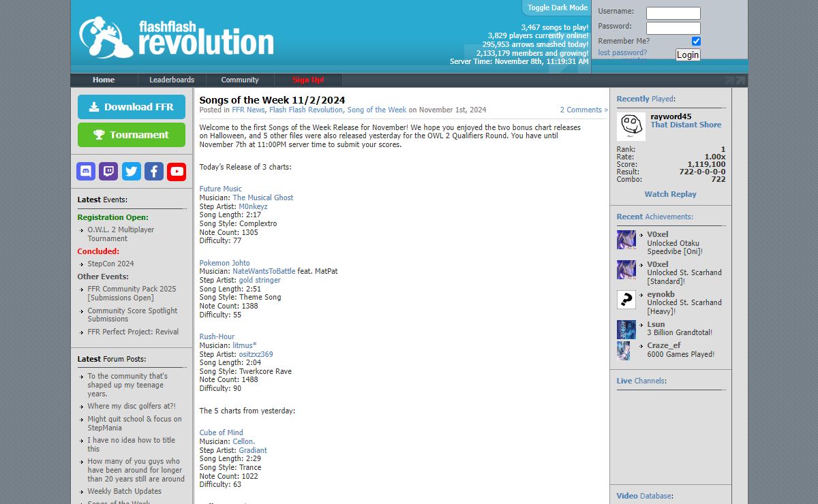Screen dimensions: 818x504
Task: Open NateWantsToBattle musician link
Action: tap(264, 271)
